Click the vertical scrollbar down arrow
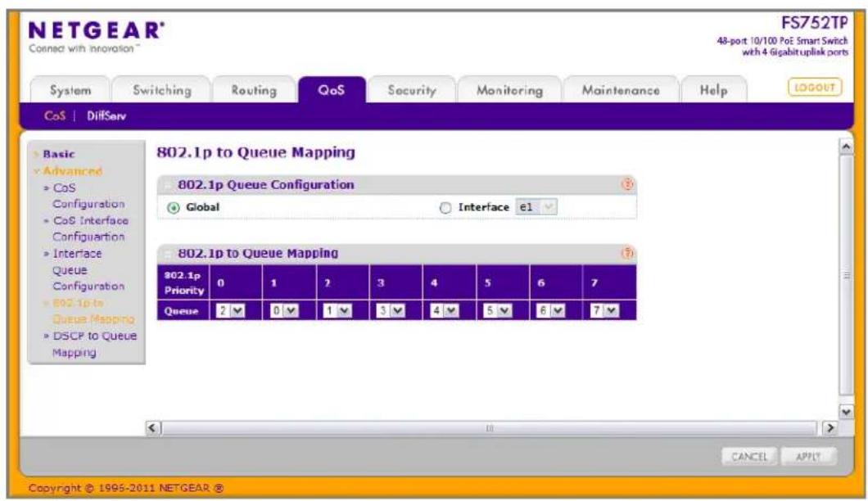Screen dimensions: 868x501 tap(846, 412)
